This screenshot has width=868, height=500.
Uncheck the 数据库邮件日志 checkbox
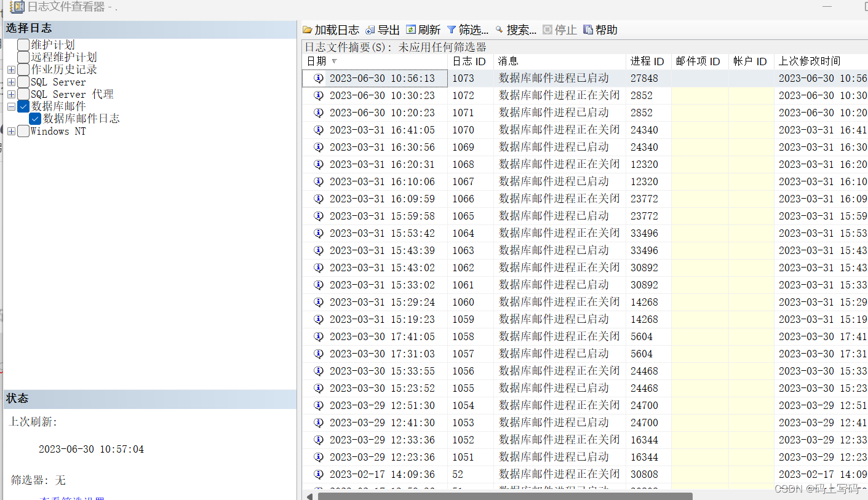point(35,119)
